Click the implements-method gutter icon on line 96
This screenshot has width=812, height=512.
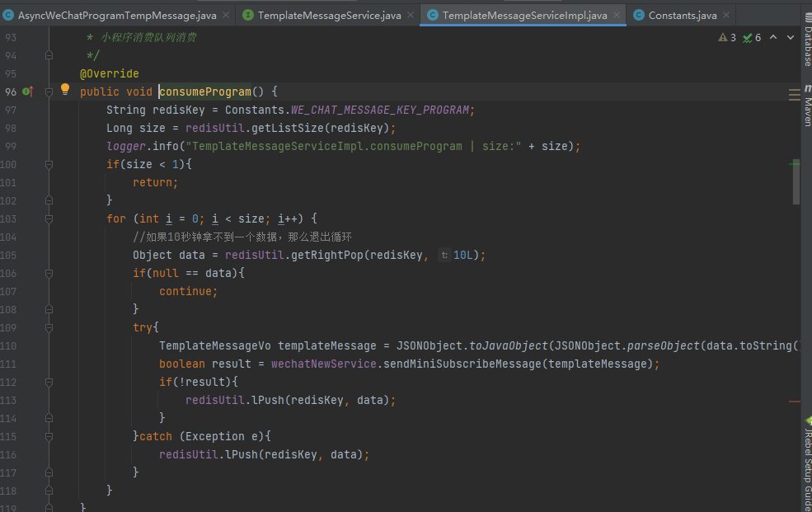[x=28, y=92]
